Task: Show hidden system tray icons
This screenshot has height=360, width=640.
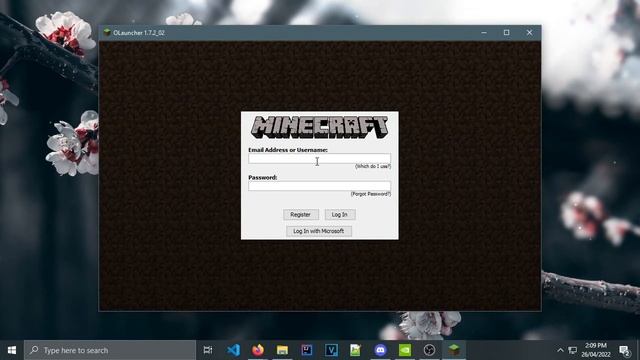Action: [560, 350]
